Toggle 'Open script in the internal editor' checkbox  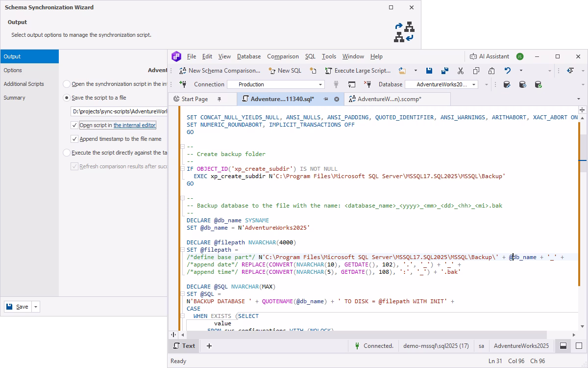coord(74,125)
